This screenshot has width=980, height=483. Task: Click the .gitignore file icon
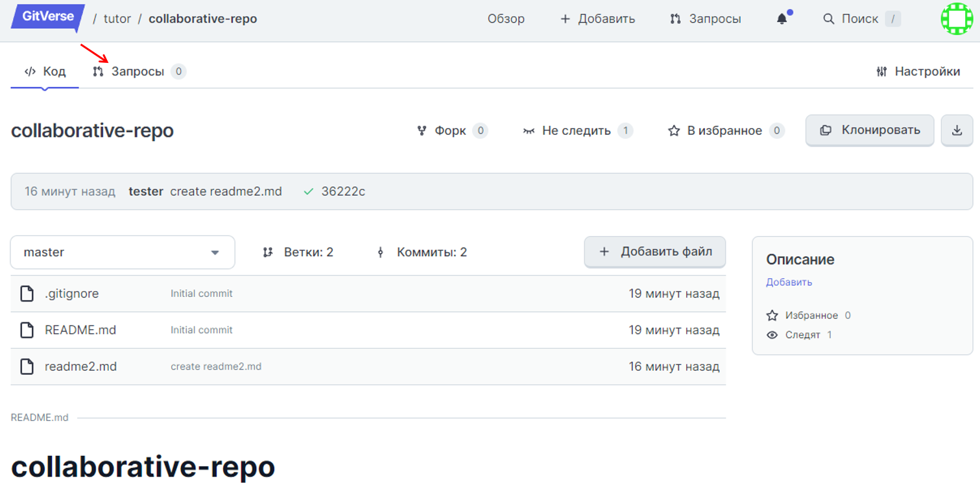27,294
